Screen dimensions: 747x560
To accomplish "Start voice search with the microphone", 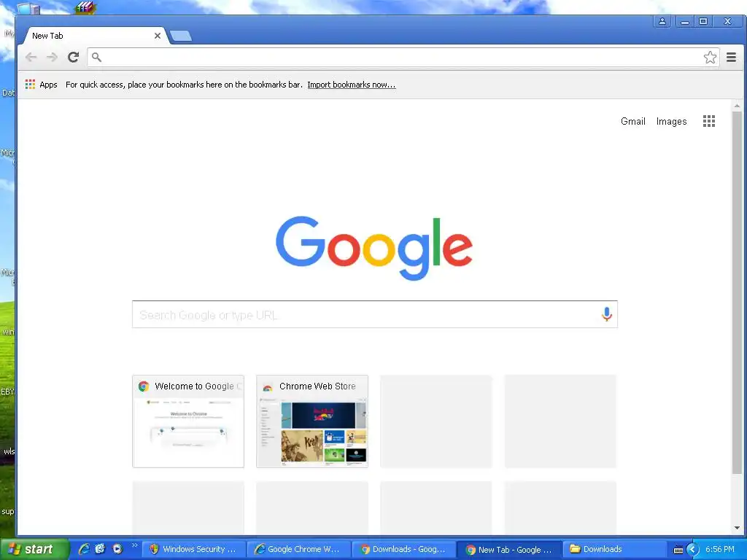I will pos(606,314).
